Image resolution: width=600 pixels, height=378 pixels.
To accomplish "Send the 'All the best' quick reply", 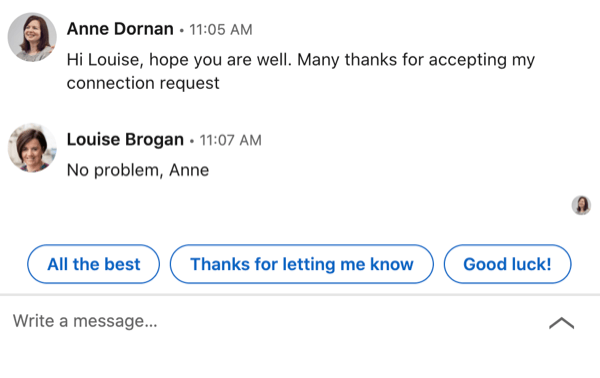I will click(x=93, y=264).
